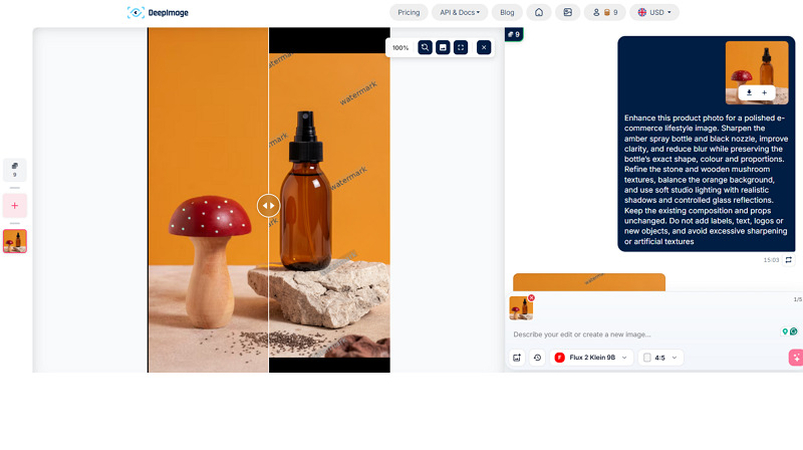803x450 pixels.
Task: Click the home icon in the top navigation
Action: (539, 12)
